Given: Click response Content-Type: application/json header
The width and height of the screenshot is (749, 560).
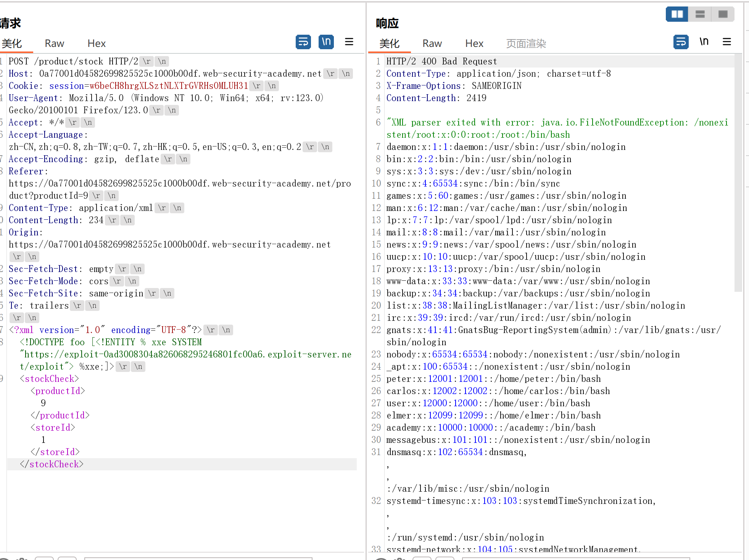Looking at the screenshot, I should (499, 74).
